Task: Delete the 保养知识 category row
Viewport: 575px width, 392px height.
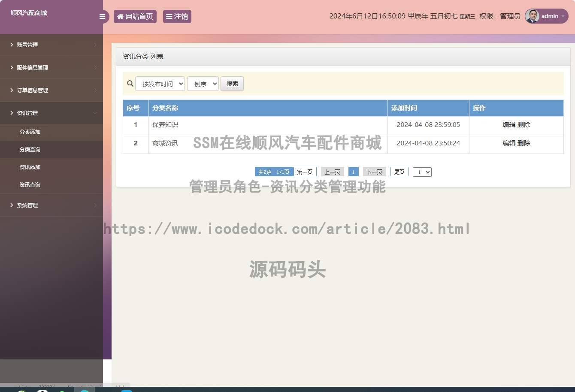Action: 524,125
